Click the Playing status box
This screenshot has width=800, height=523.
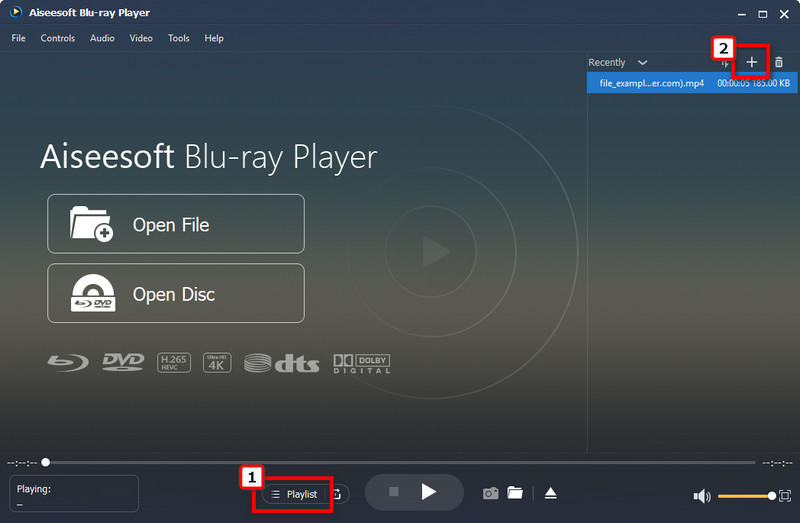click(x=74, y=493)
